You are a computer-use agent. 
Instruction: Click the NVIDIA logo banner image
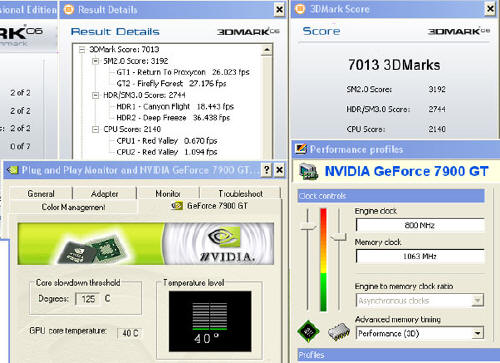coord(146,244)
